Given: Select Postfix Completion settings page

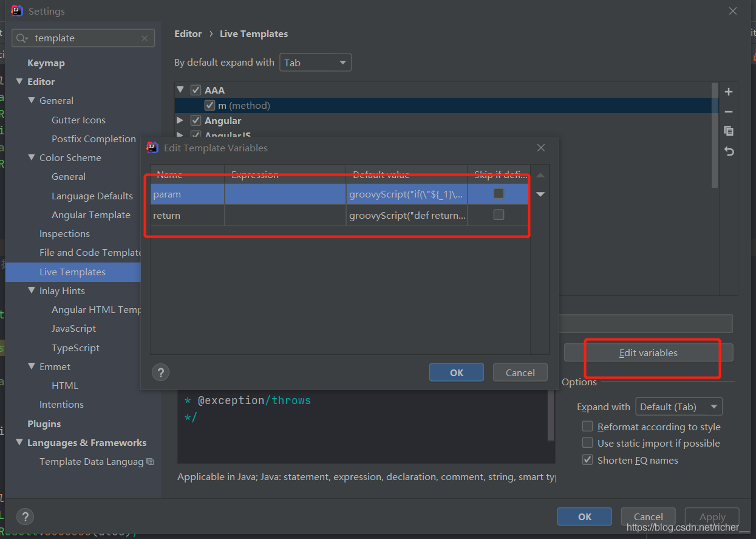Looking at the screenshot, I should click(94, 139).
